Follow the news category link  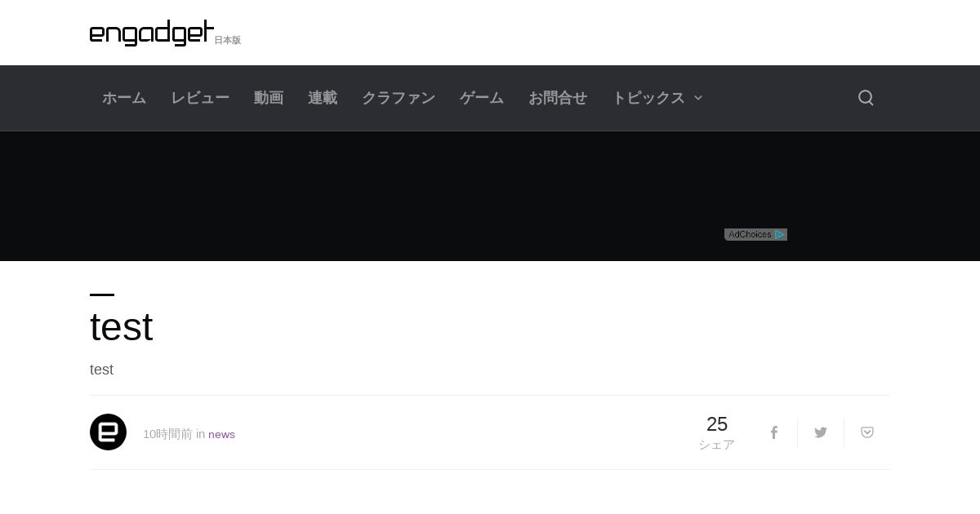pos(221,434)
